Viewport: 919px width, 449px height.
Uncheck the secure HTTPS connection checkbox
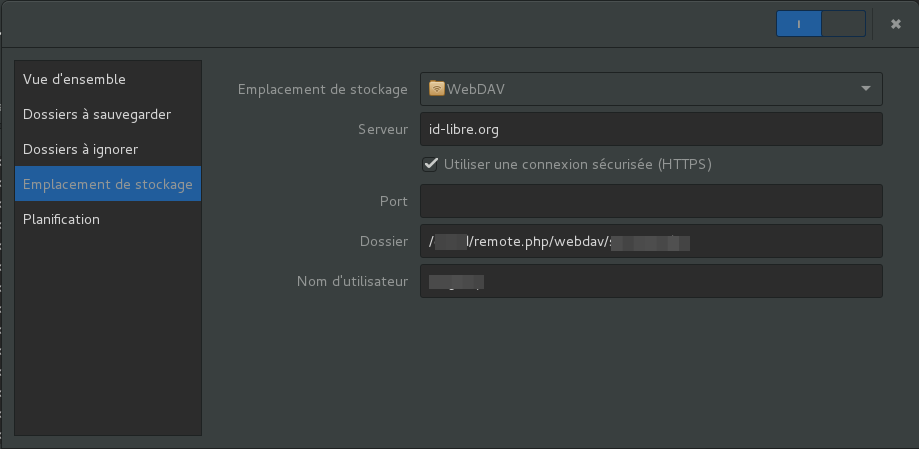pyautogui.click(x=431, y=164)
